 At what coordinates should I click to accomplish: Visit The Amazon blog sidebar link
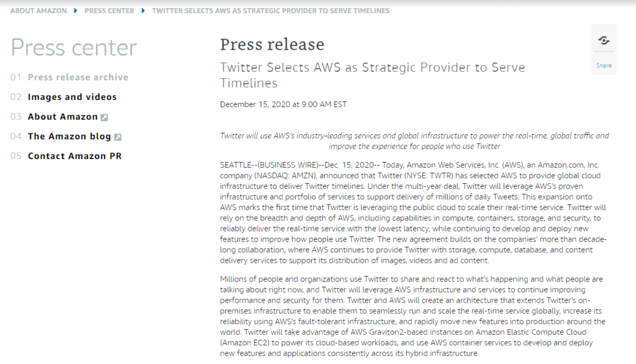pos(70,137)
